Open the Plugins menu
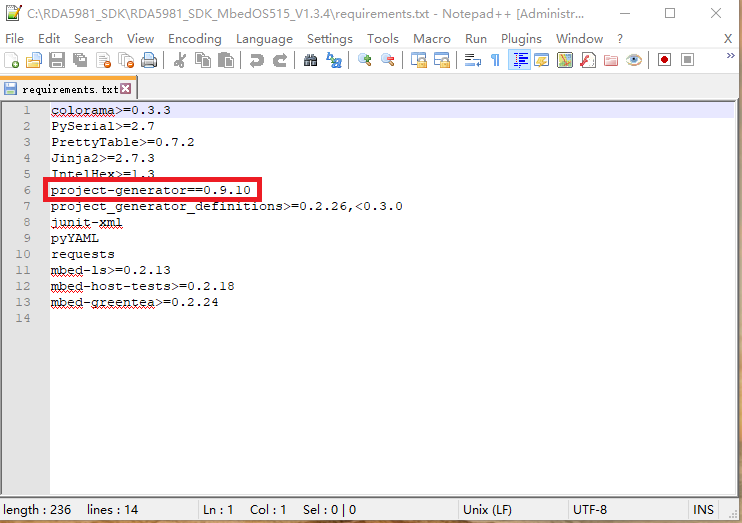Viewport: 742px width, 523px height. 521,38
